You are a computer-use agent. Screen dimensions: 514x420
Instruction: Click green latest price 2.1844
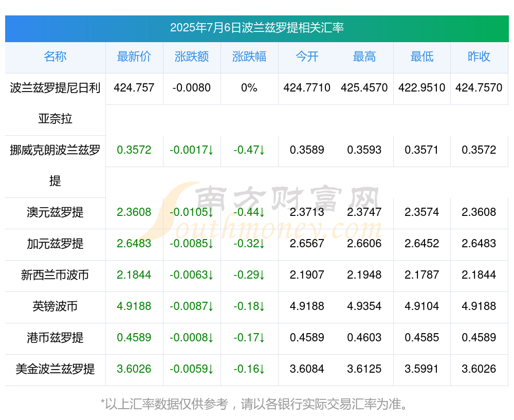[134, 275]
